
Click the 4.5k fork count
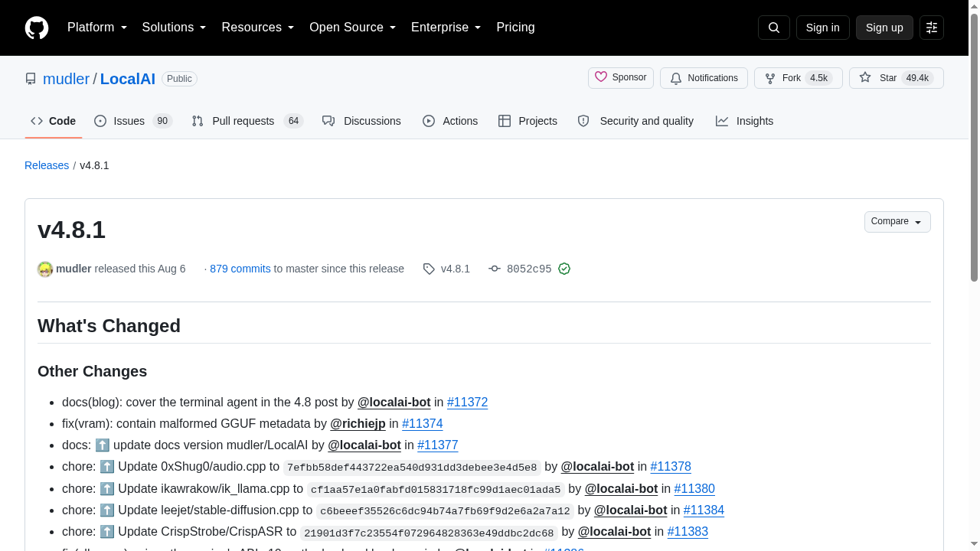pos(819,78)
